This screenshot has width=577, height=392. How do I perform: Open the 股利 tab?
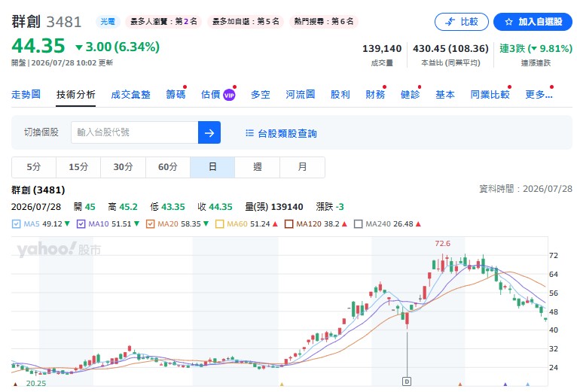click(340, 95)
